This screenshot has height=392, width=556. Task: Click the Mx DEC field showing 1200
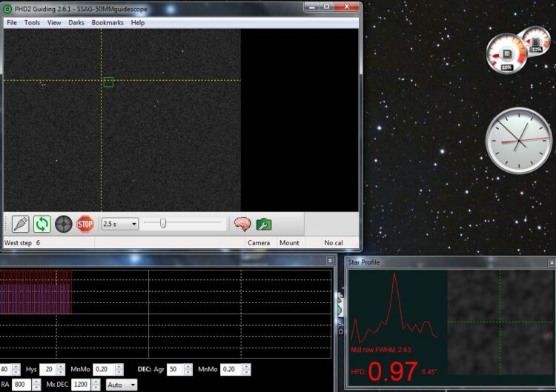82,385
